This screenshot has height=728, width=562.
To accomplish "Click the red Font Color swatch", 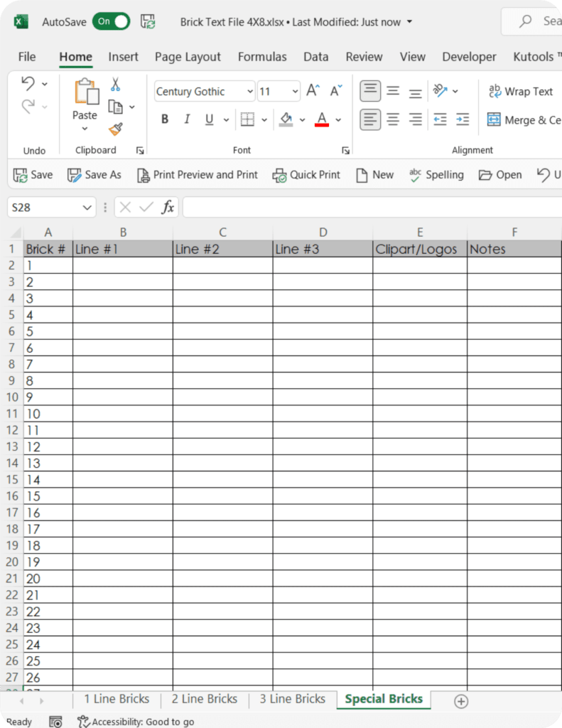I will pos(321,119).
